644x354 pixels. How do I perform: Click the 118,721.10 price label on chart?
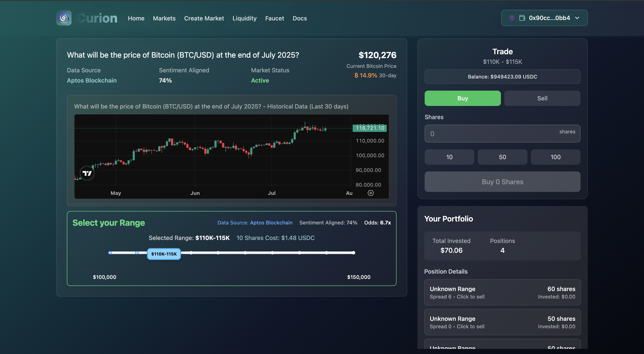(369, 128)
